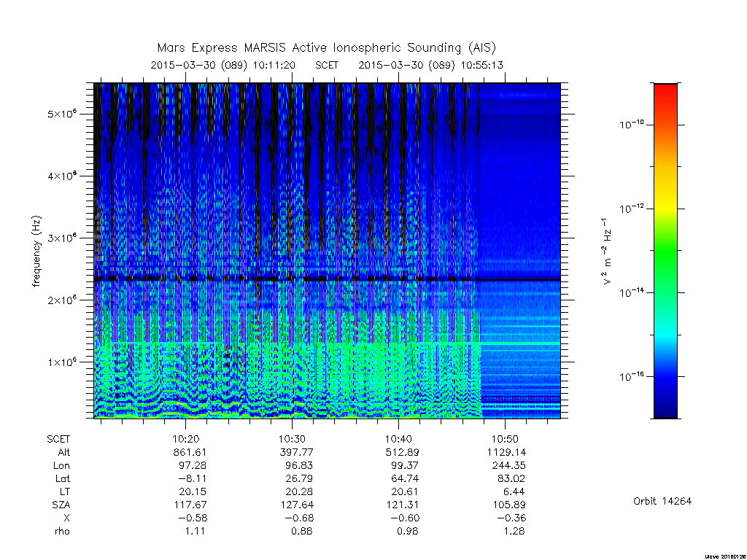The height and width of the screenshot is (560, 747).
Task: Click the end time 10:55:13 label
Action: coord(481,65)
